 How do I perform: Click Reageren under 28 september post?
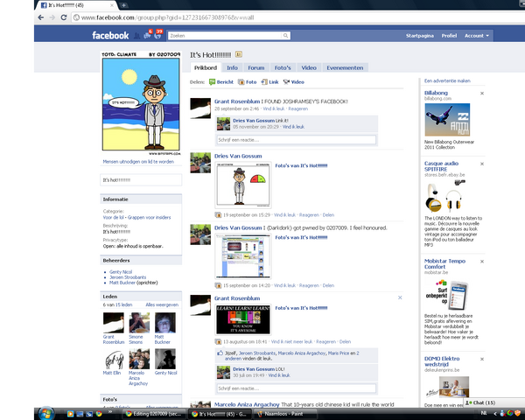coord(298,108)
